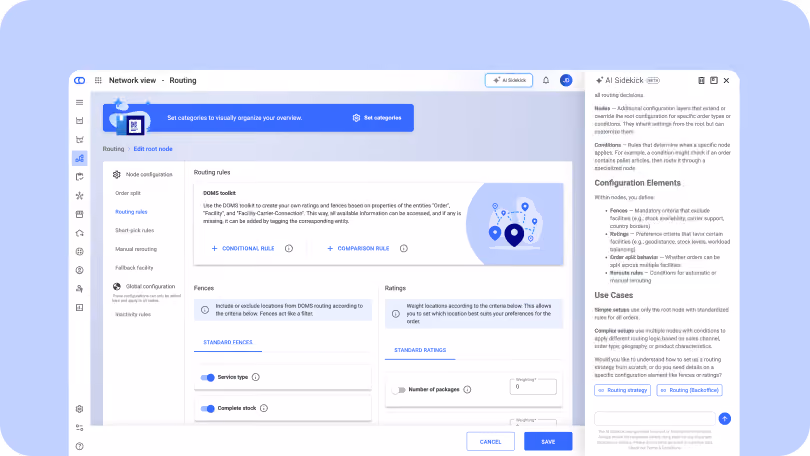This screenshot has height=456, width=810.
Task: Open the Routing (Backoffice) link chip
Action: pyautogui.click(x=690, y=390)
